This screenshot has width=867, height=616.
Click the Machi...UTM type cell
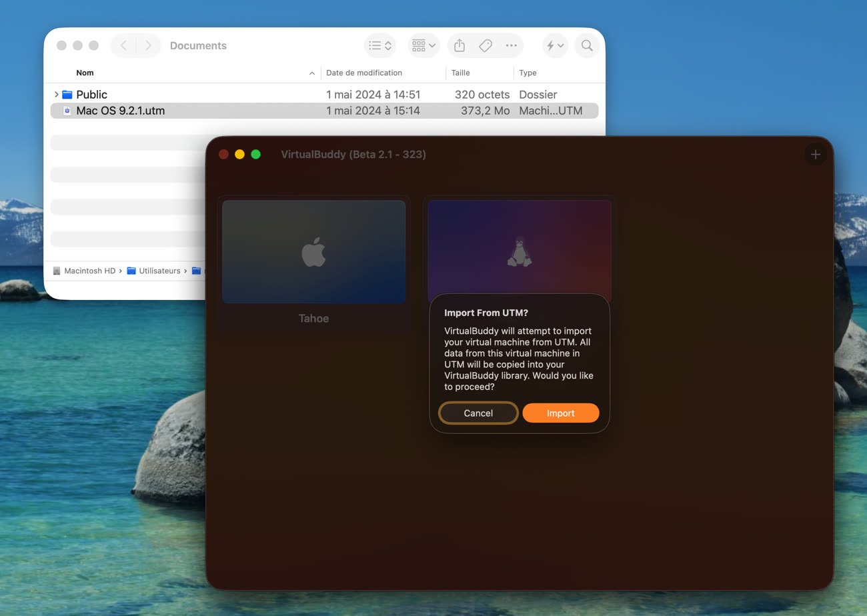coord(551,111)
